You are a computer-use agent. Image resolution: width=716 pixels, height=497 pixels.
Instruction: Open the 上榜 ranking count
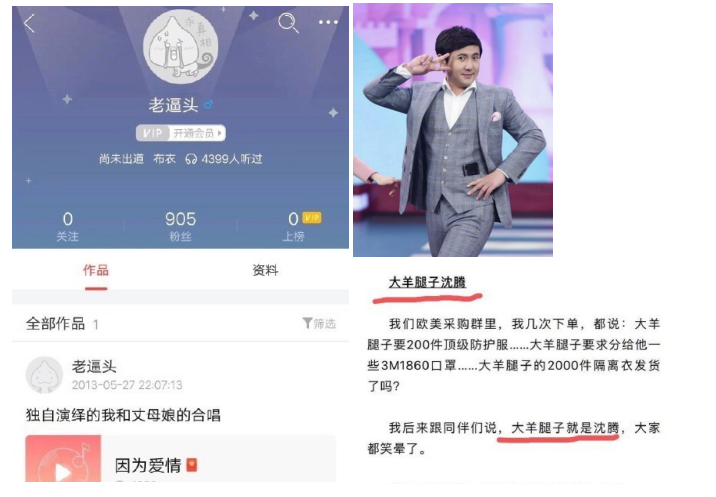click(294, 226)
